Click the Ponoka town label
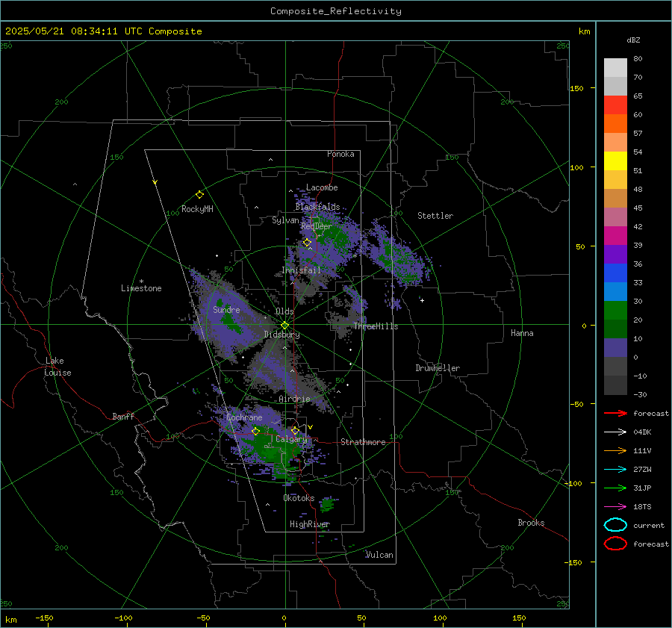The height and width of the screenshot is (628, 672). pos(340,154)
